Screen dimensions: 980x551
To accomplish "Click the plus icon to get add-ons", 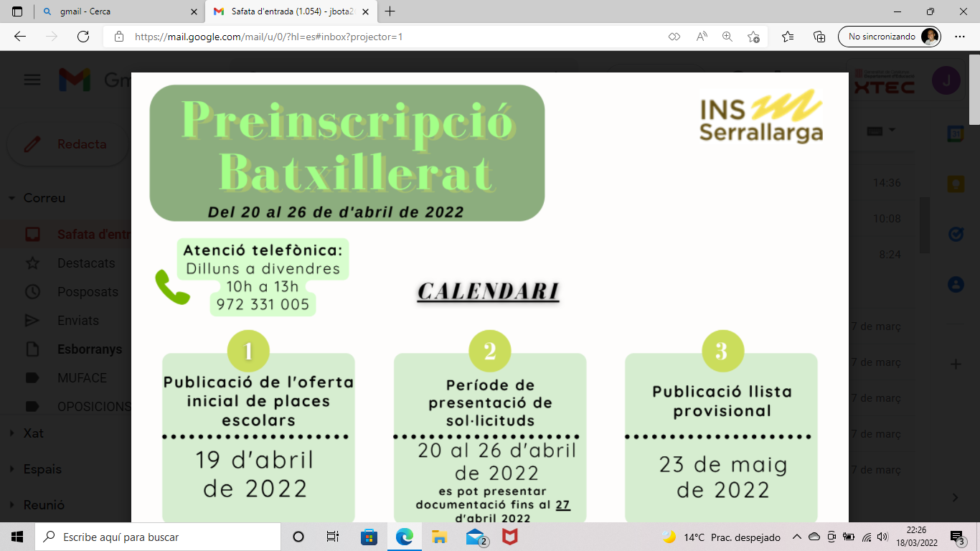I will click(x=956, y=364).
